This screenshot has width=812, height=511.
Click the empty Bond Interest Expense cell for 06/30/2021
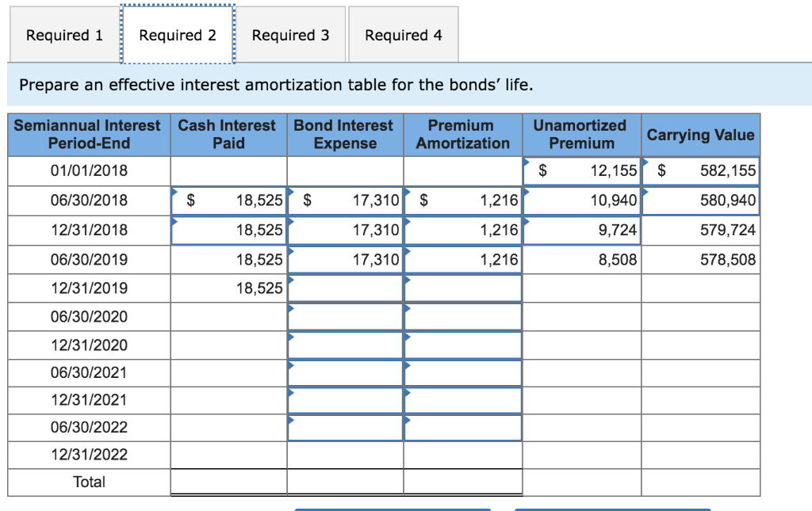(345, 372)
